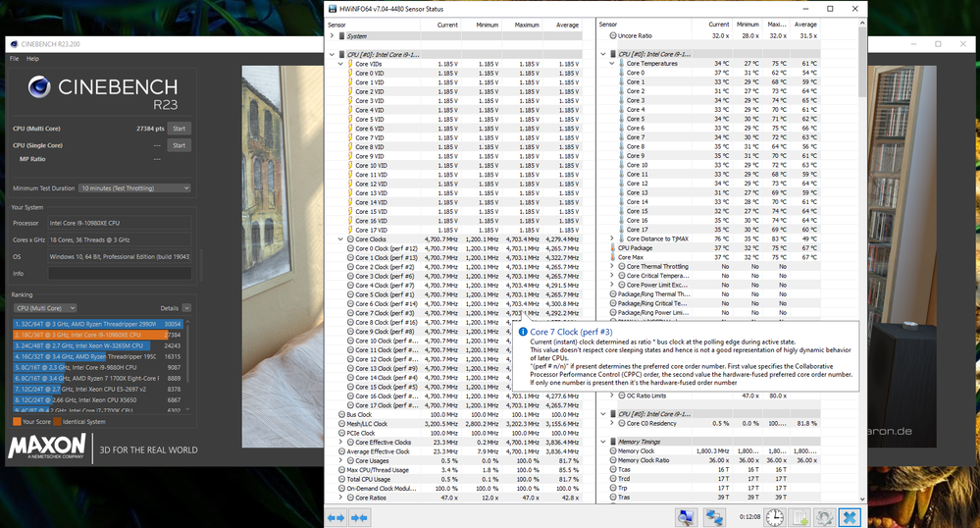Click the expand columns left-right arrows icon
Screen dimensions: 980x528
[336, 517]
